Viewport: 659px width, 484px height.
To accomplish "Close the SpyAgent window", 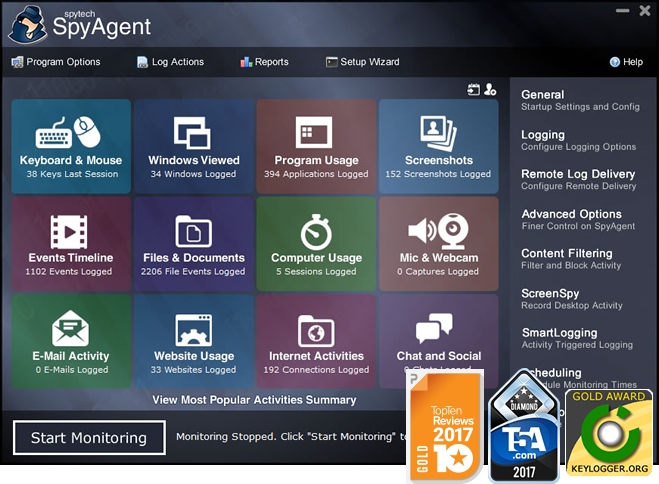I will point(645,11).
